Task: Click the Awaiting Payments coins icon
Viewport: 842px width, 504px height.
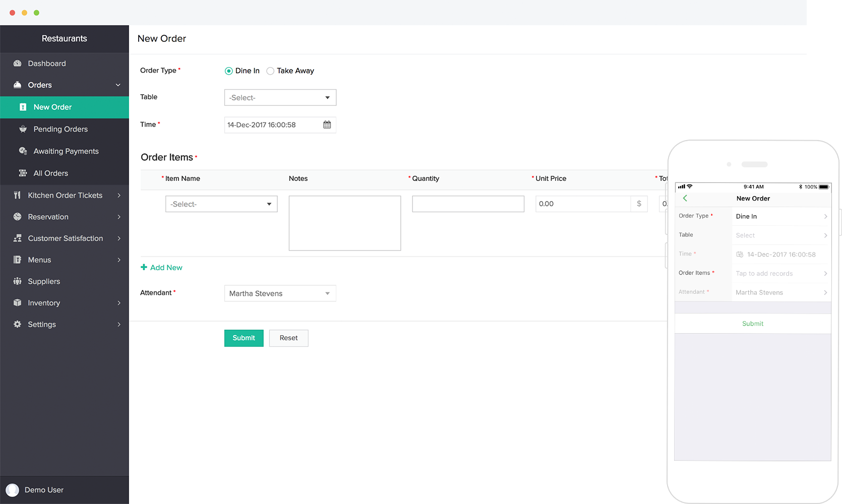Action: [x=23, y=151]
